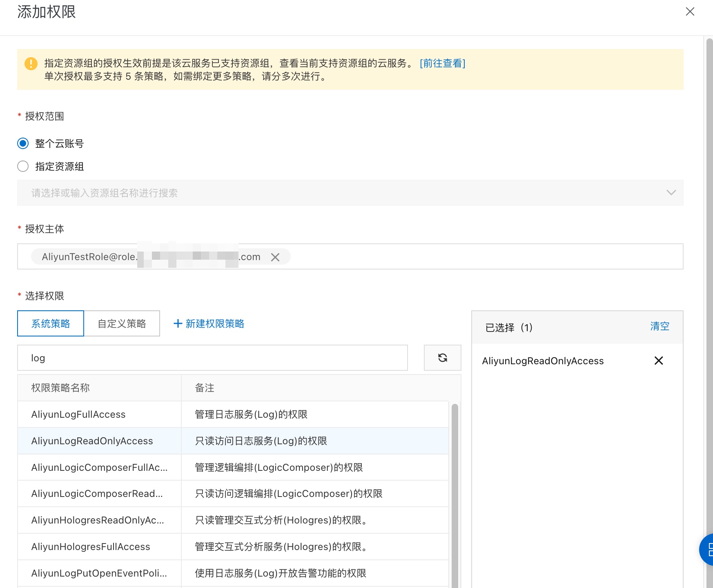The width and height of the screenshot is (713, 588).
Task: Click the 只读访问逻辑编排(LogicComposer)的权限 note
Action: click(x=289, y=494)
